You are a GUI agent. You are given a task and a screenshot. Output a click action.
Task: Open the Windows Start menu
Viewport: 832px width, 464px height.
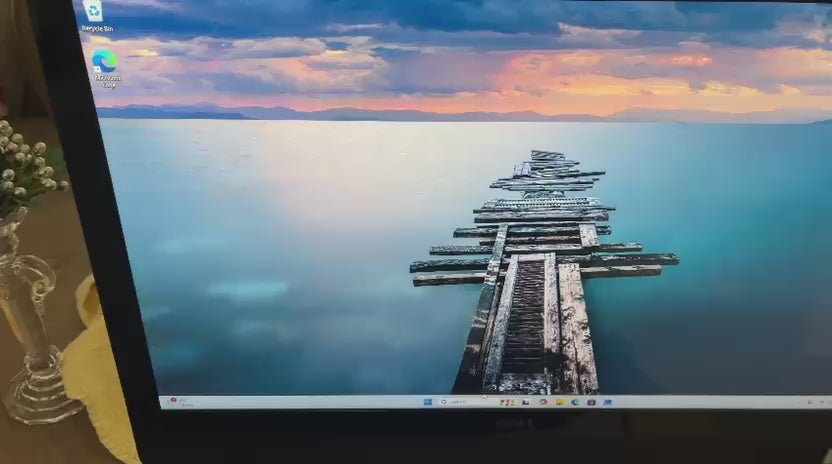coord(428,402)
